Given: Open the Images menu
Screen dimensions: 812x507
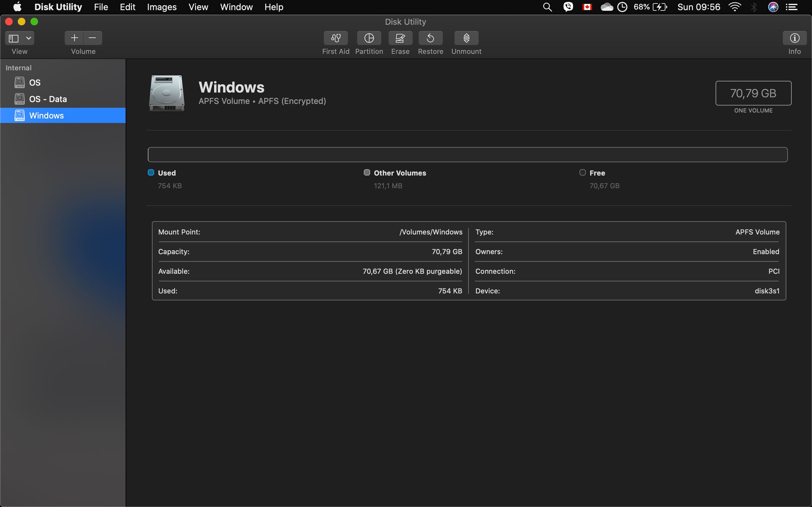Looking at the screenshot, I should click(162, 7).
